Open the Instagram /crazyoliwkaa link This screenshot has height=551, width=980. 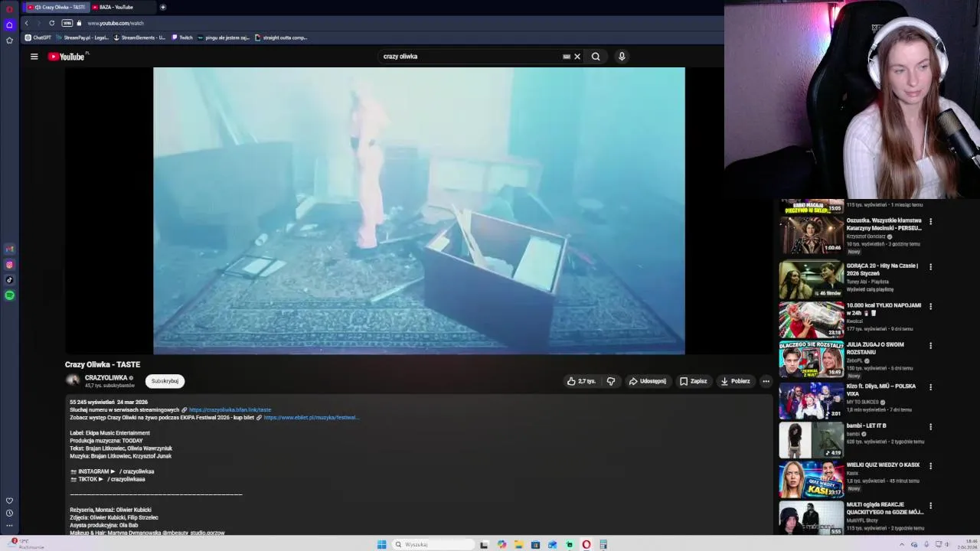(136, 471)
